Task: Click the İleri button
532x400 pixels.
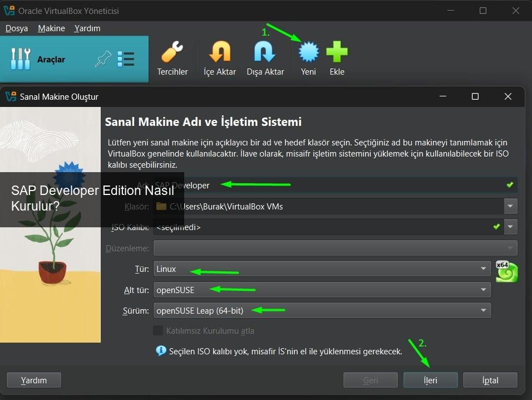Action: coord(430,380)
